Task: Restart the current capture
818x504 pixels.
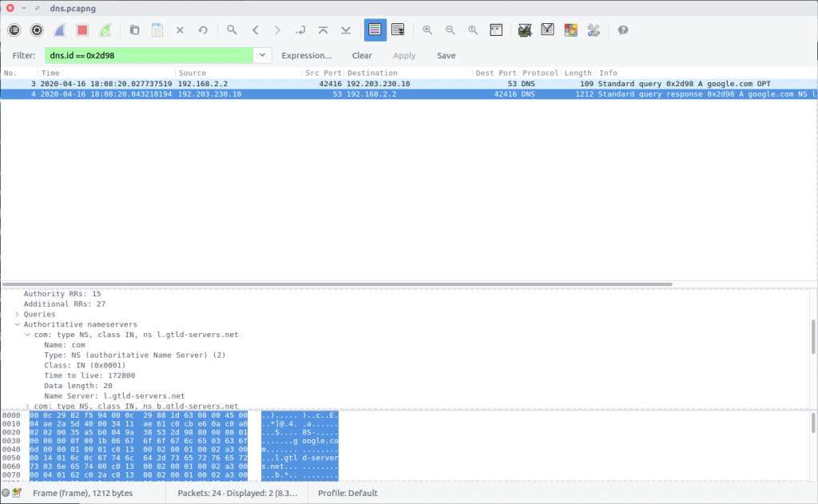Action: pos(105,30)
